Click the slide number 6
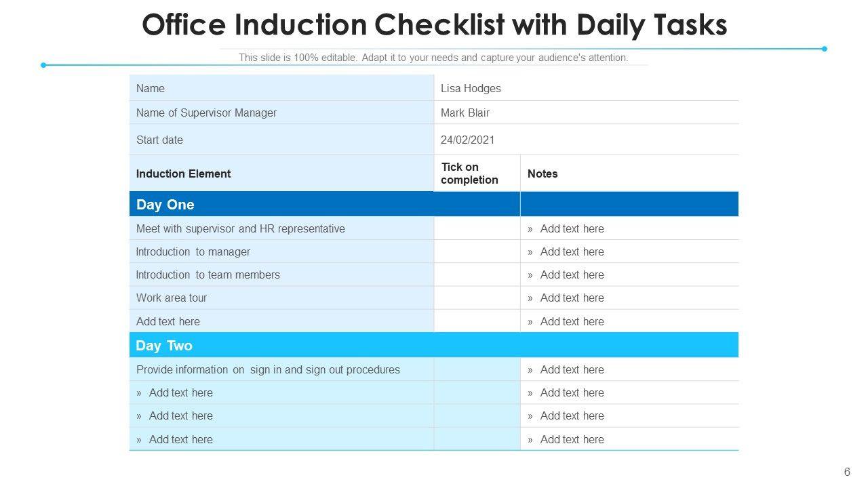This screenshot has width=868, height=488. pyautogui.click(x=847, y=472)
